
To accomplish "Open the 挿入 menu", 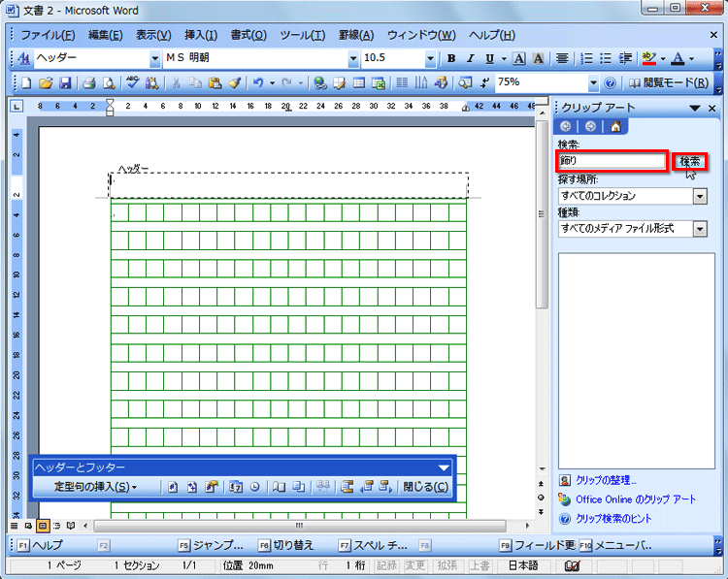I will click(201, 35).
